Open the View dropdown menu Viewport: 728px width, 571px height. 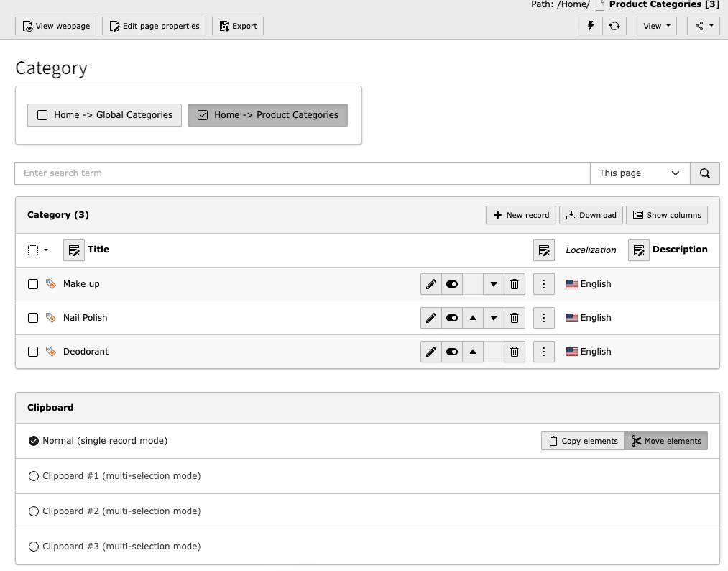click(657, 26)
